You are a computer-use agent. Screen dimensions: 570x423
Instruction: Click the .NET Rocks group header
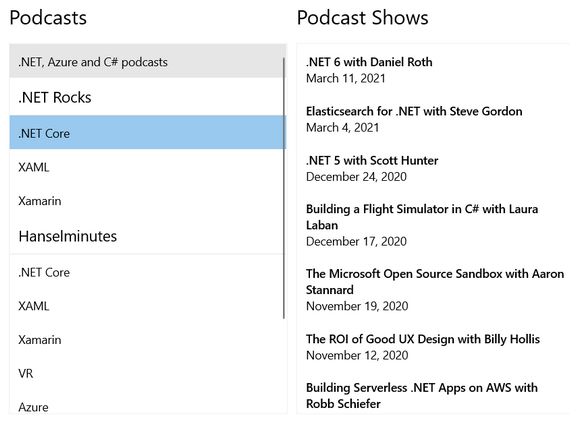pos(147,97)
